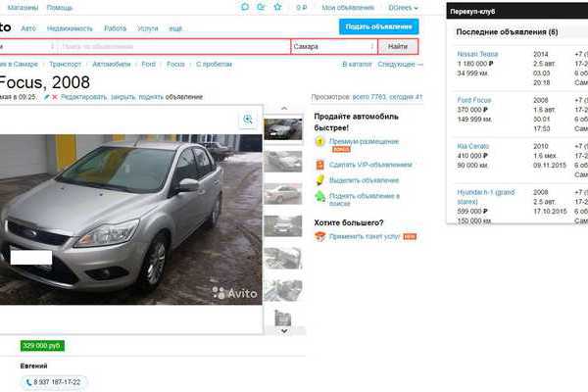Click the phone icon next to 8 937 number
This screenshot has width=588, height=392.
click(28, 382)
